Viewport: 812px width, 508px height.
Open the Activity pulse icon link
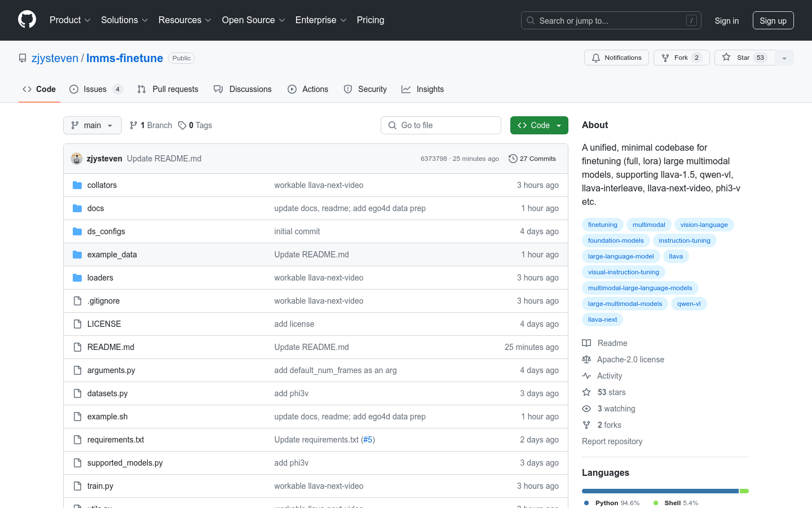coord(586,376)
